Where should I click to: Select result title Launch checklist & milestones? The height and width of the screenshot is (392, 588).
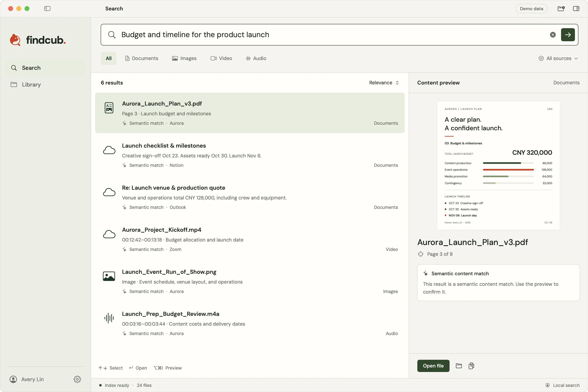(x=164, y=146)
